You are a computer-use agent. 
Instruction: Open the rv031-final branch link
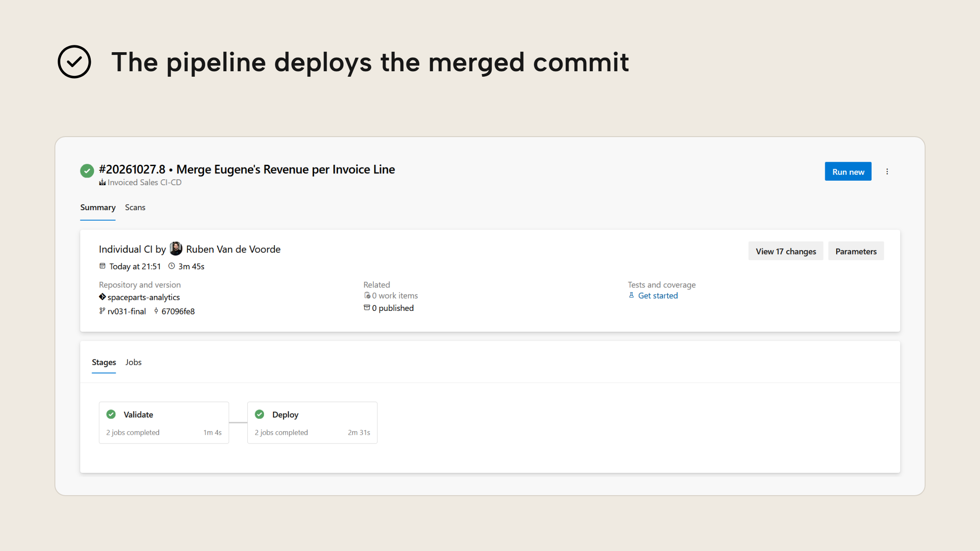tap(127, 311)
